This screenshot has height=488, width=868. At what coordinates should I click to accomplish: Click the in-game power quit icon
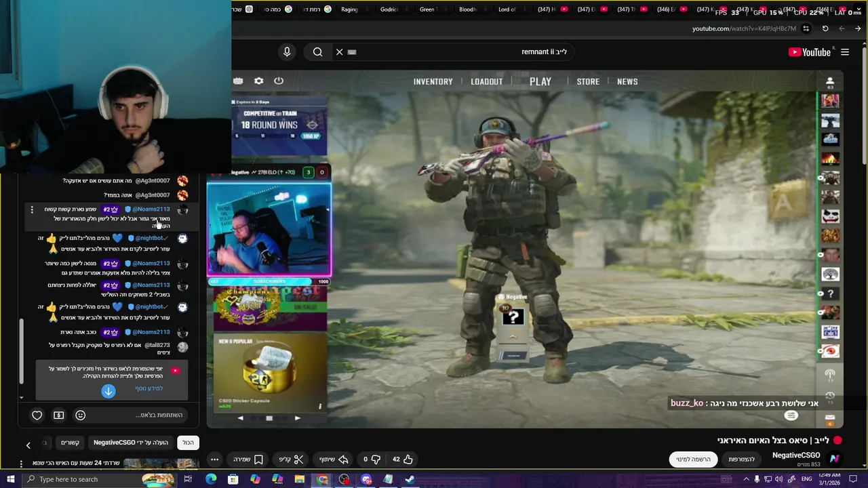coord(279,81)
